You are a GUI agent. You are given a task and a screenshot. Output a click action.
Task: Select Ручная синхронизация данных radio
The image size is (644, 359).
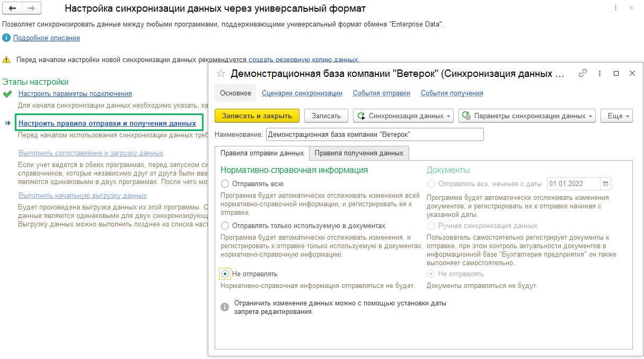tap(431, 225)
